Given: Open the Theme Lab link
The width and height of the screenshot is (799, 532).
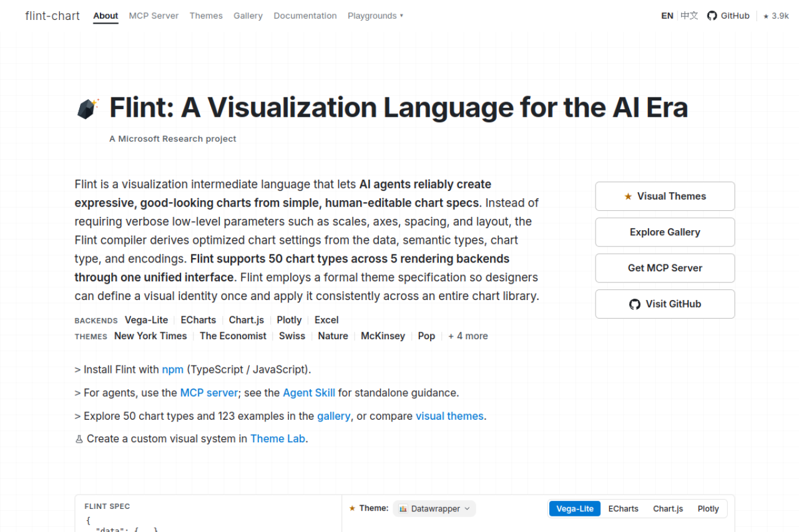Looking at the screenshot, I should 278,439.
